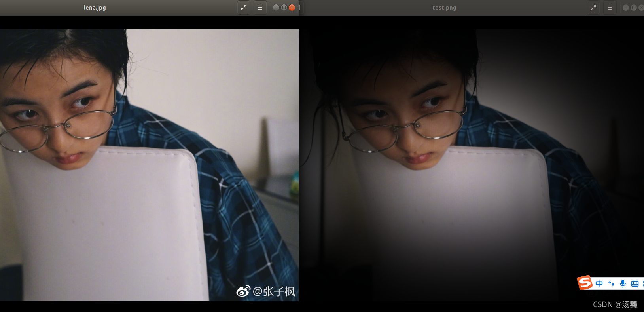Open the hamburger menu of lena.jpg window
Screen dimensions: 644x312
[260, 8]
